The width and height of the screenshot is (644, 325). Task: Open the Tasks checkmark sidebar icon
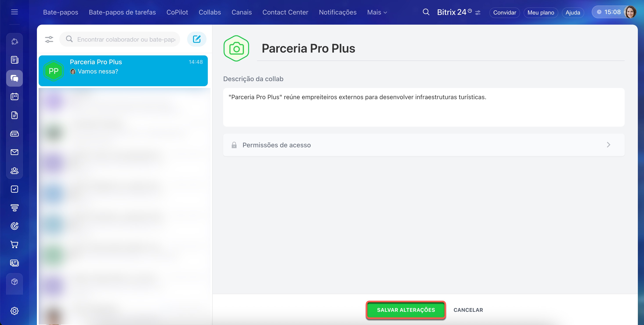pos(14,189)
